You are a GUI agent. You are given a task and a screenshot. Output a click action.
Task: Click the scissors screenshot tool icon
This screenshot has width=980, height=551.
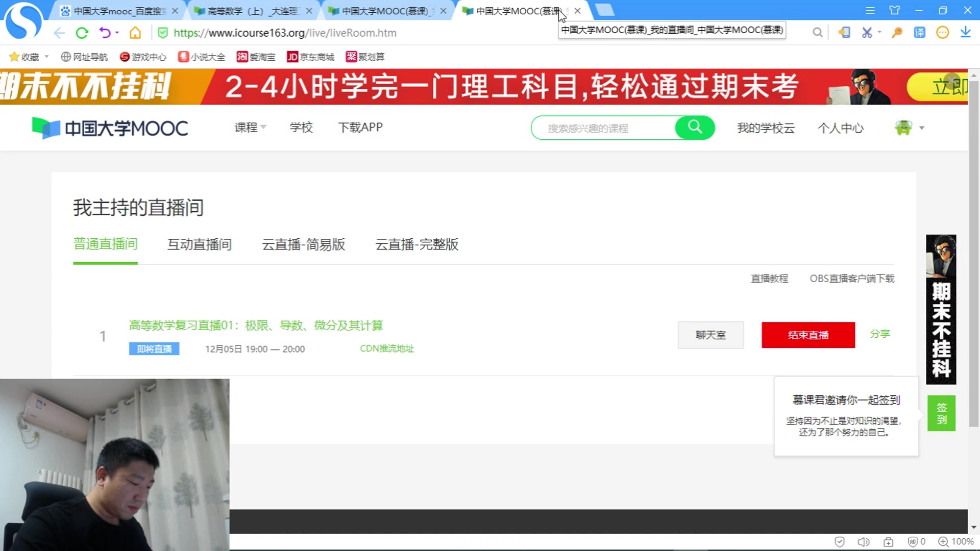[x=867, y=33]
